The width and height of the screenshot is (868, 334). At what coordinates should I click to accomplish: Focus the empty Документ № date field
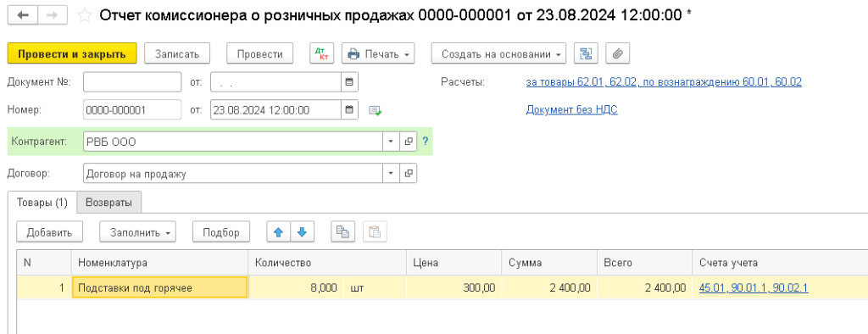(x=275, y=82)
